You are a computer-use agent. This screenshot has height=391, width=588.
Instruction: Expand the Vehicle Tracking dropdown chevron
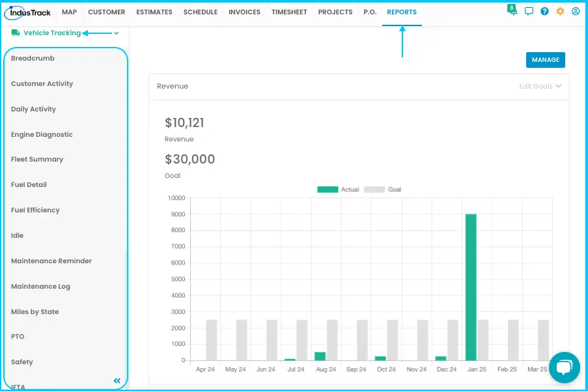click(x=117, y=33)
